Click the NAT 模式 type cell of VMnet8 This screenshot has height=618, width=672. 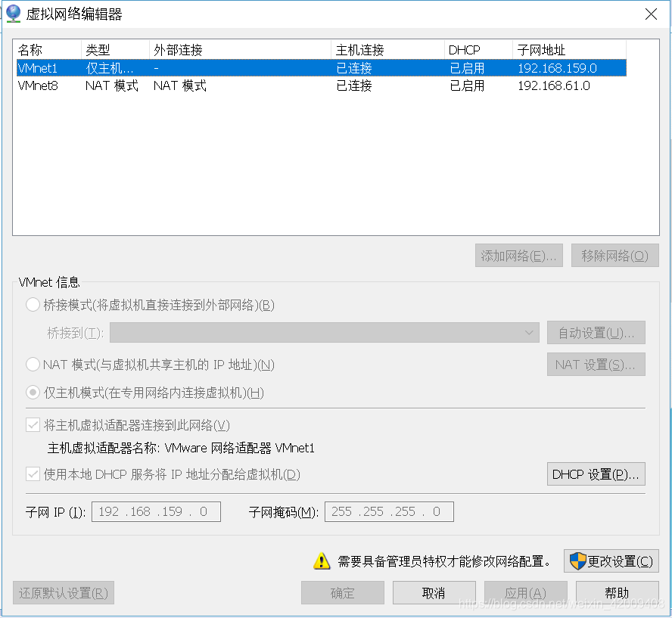[112, 85]
